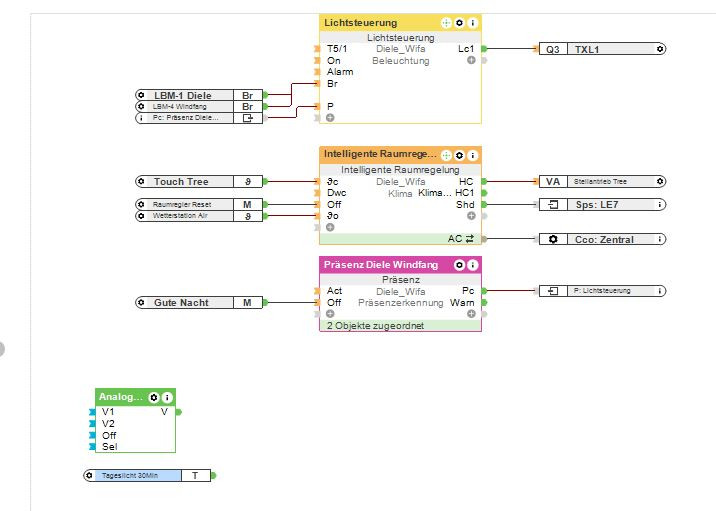Viewport: 716px width, 511px height.
Task: Click the Shd output of Raumregelung block
Action: (465, 205)
